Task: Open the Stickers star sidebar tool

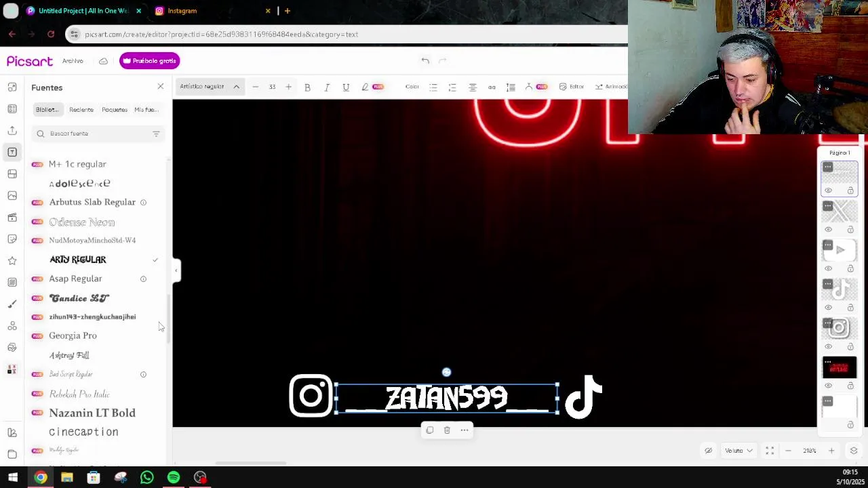Action: click(12, 260)
